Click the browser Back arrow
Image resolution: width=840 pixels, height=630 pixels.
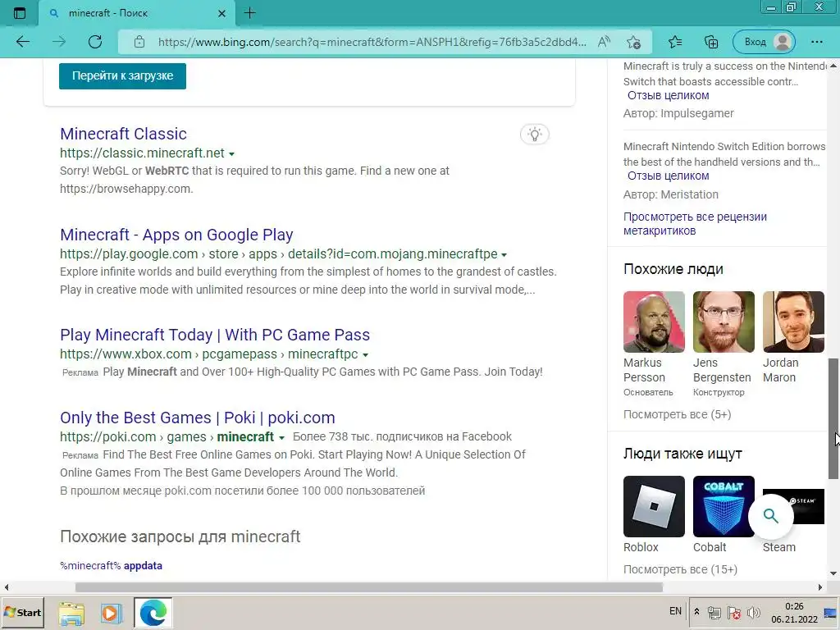coord(22,42)
